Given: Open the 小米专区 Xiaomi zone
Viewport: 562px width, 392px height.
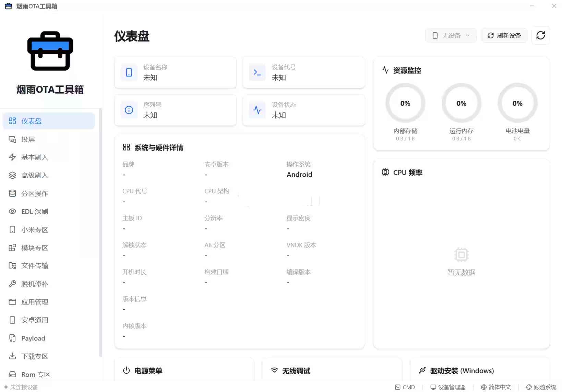Looking at the screenshot, I should pyautogui.click(x=34, y=230).
